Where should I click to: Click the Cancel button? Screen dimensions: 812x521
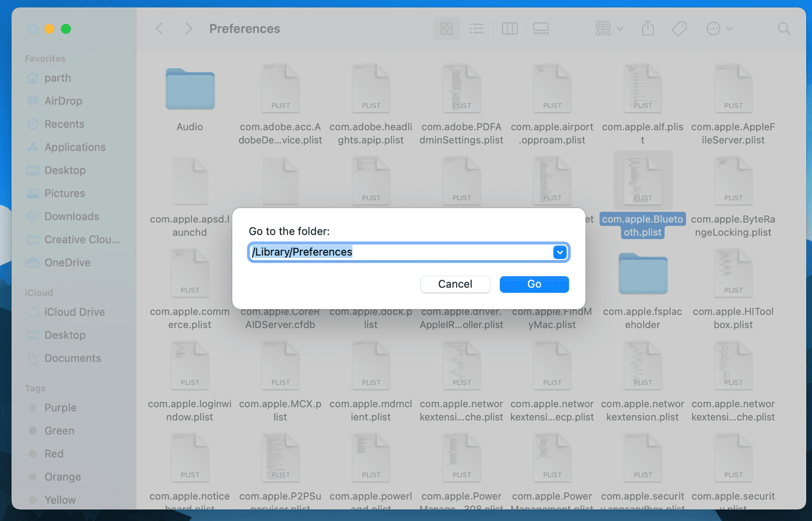455,284
